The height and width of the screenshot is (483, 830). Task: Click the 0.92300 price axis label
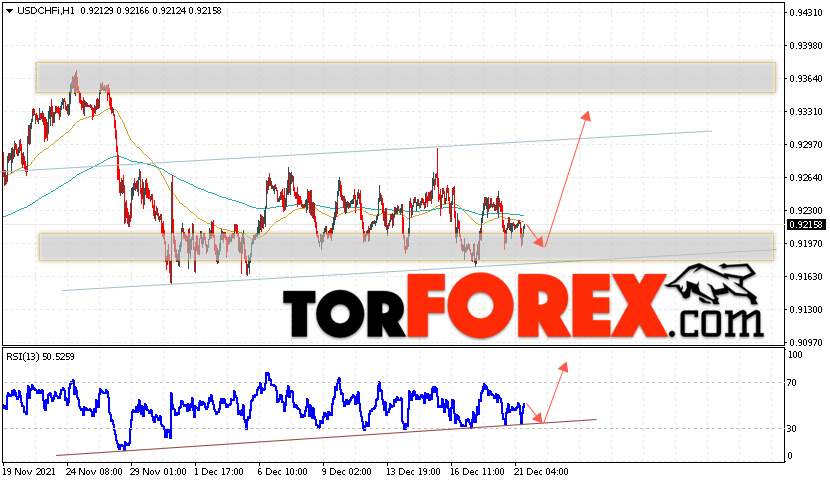click(x=806, y=211)
